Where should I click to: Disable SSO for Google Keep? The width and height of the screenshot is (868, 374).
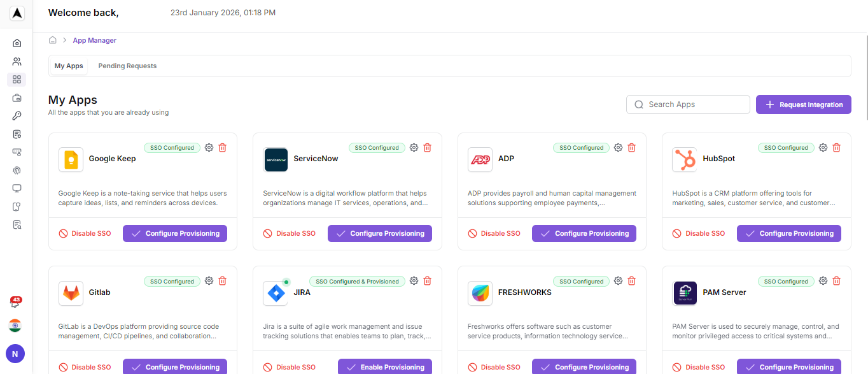coord(85,234)
